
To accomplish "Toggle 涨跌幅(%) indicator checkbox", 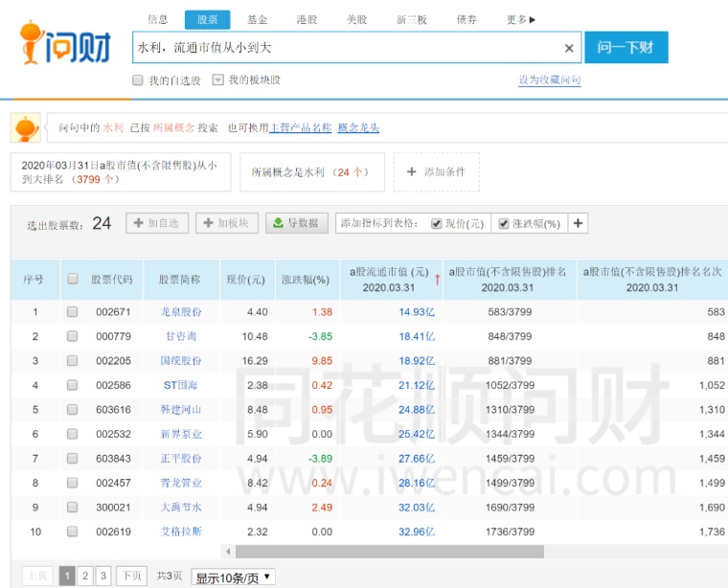I will point(503,224).
